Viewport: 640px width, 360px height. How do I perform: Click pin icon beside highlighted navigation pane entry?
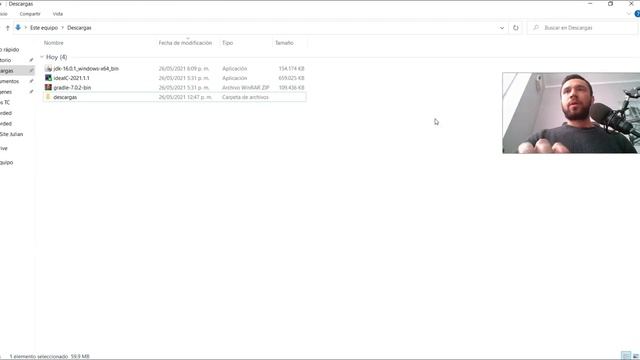click(31, 71)
